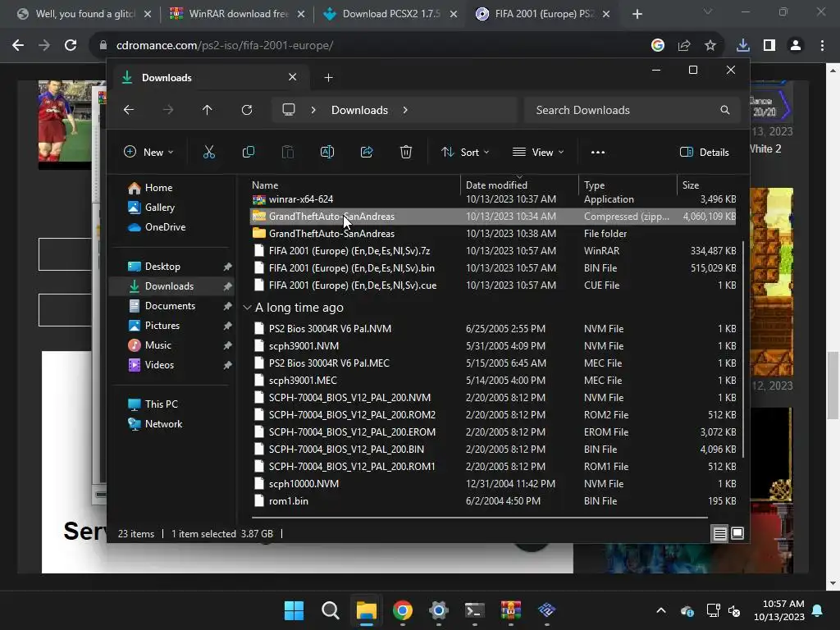The height and width of the screenshot is (630, 840).
Task: Click the Rename icon in Explorer toolbar
Action: point(327,152)
